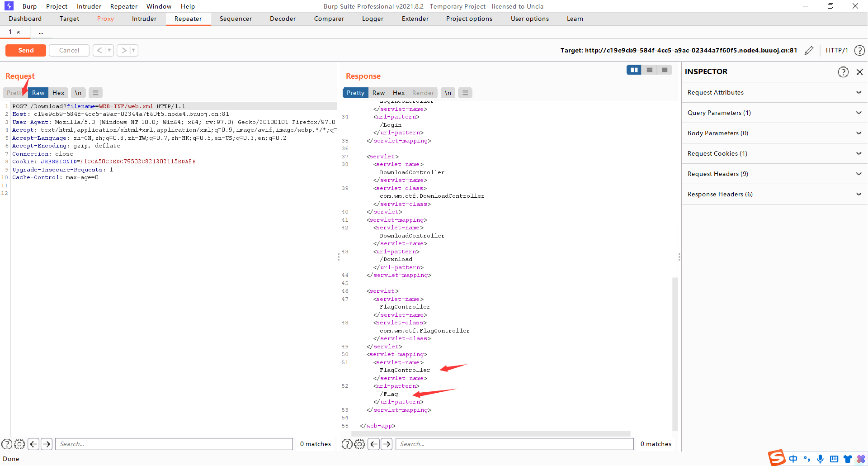Screen dimensions: 868x466
Task: Switch response view to Render
Action: [x=423, y=93]
